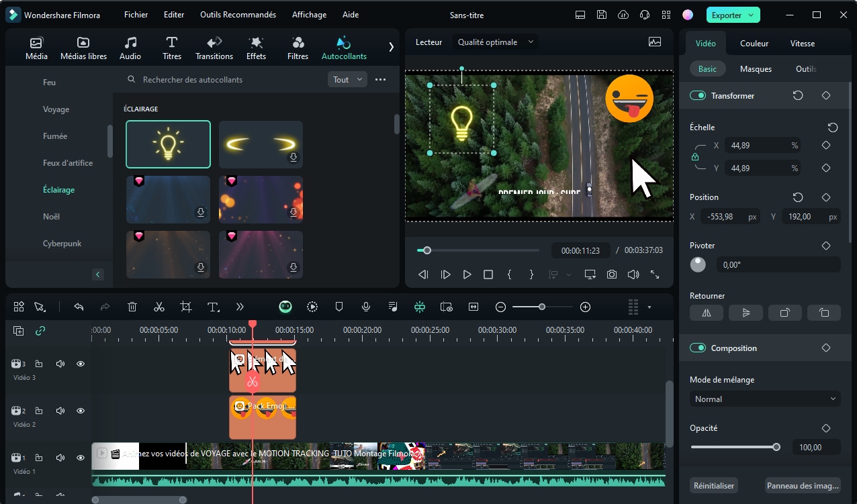Click the preview image stats icon
The height and width of the screenshot is (504, 857).
click(655, 42)
